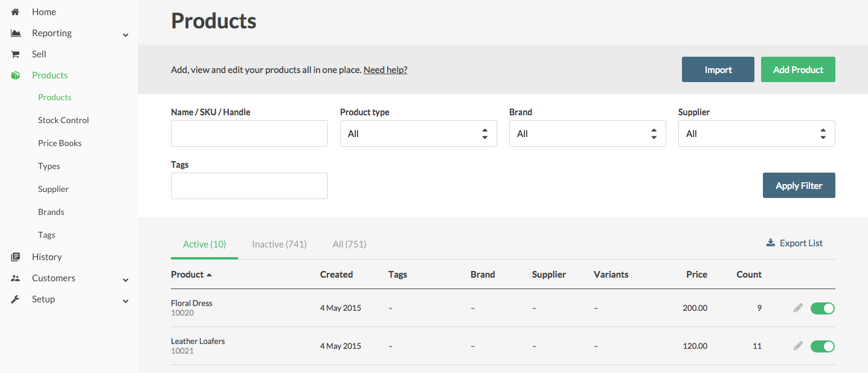Switch to the All (751) tab

pos(349,244)
